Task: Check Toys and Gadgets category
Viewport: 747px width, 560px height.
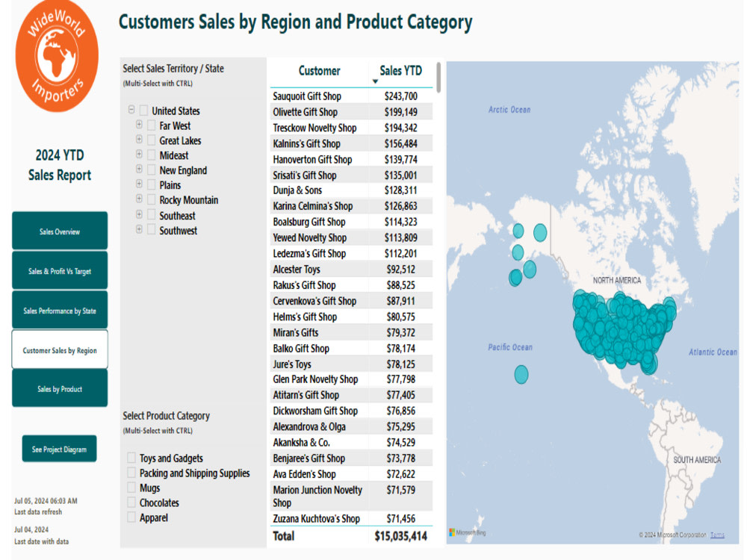Action: click(131, 458)
